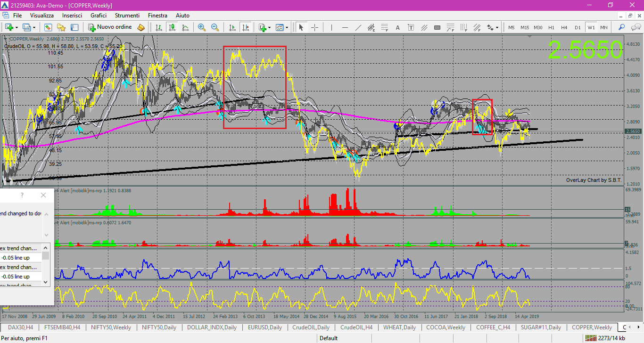Viewport: 644px width, 343px height.
Task: Open the Aiuto menu
Action: pos(182,16)
